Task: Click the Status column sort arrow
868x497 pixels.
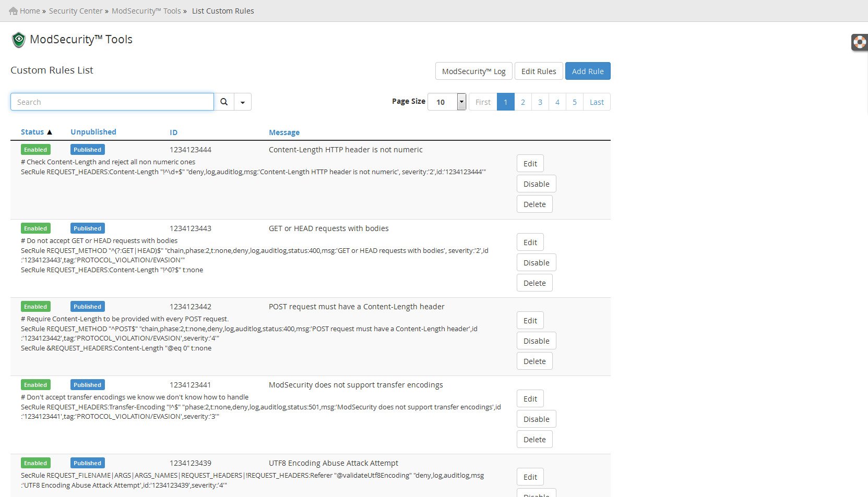Action: click(50, 132)
